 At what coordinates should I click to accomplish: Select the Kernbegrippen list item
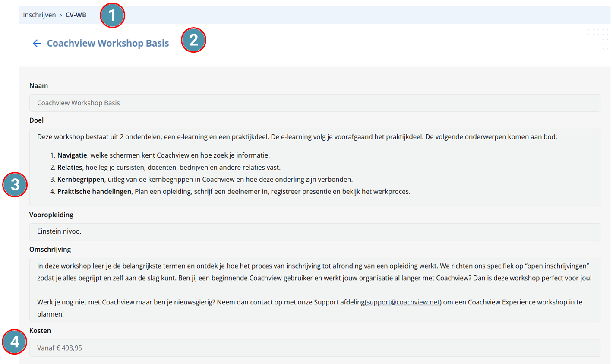point(202,180)
